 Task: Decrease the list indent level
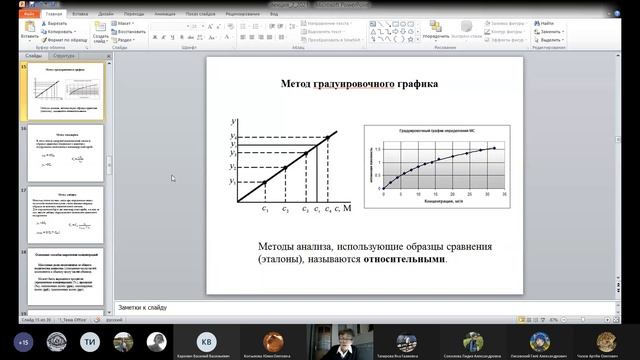pos(272,27)
